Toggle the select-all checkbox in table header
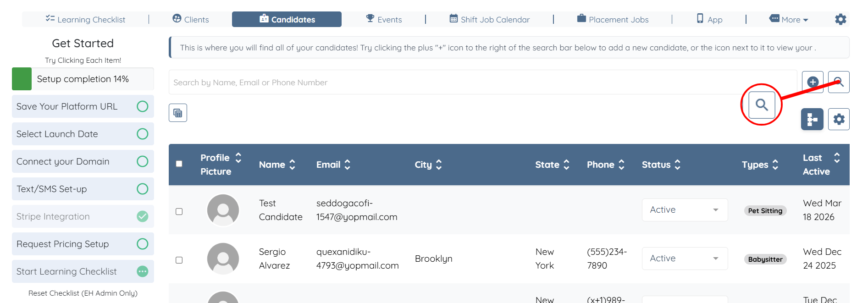Screen dimensions: 868x303 (x=179, y=164)
